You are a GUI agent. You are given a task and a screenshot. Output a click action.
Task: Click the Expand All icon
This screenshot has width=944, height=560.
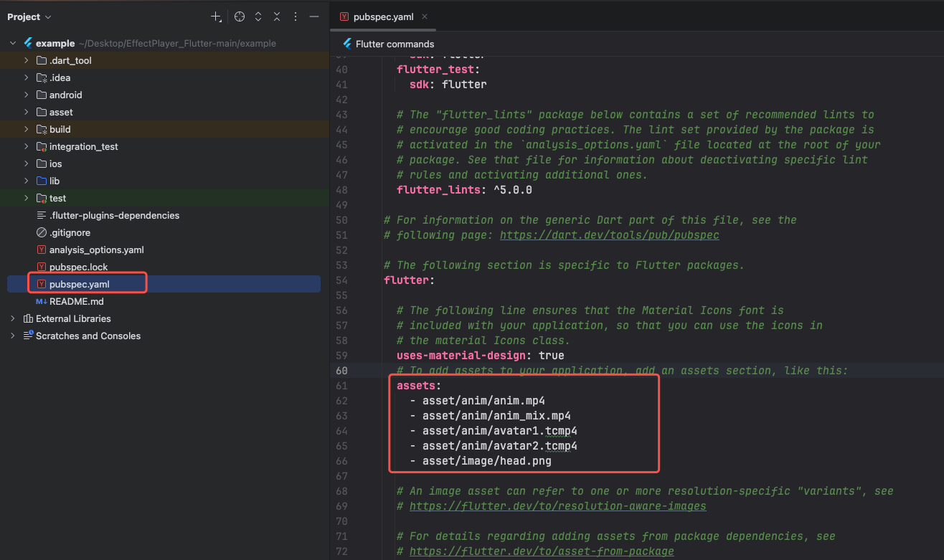coord(258,16)
